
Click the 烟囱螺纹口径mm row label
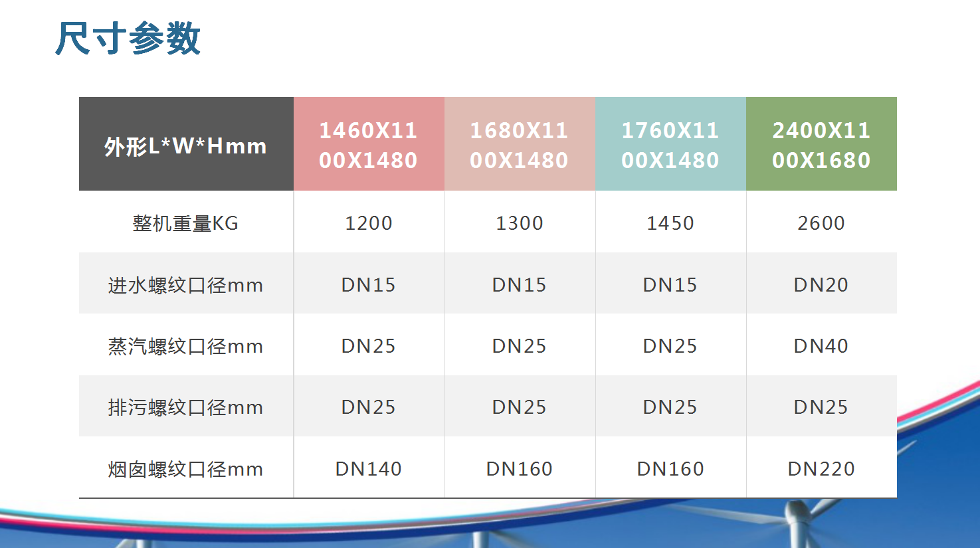coord(185,469)
